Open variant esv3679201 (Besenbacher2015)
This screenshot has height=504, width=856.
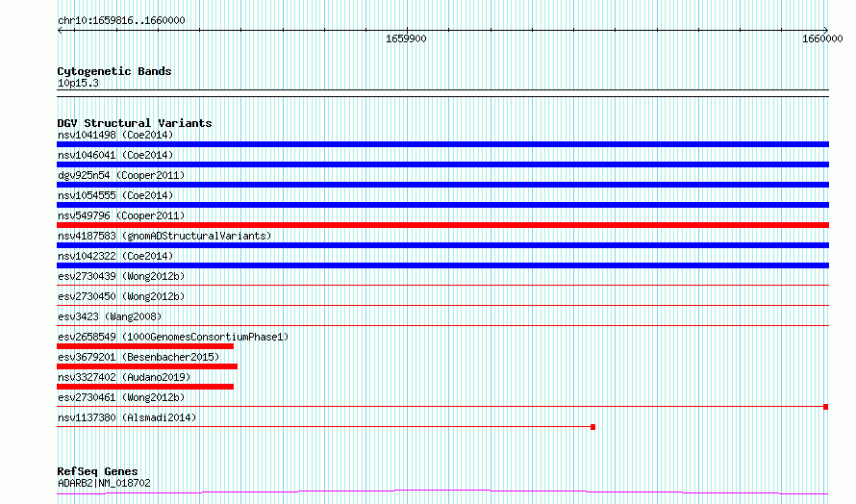(138, 357)
